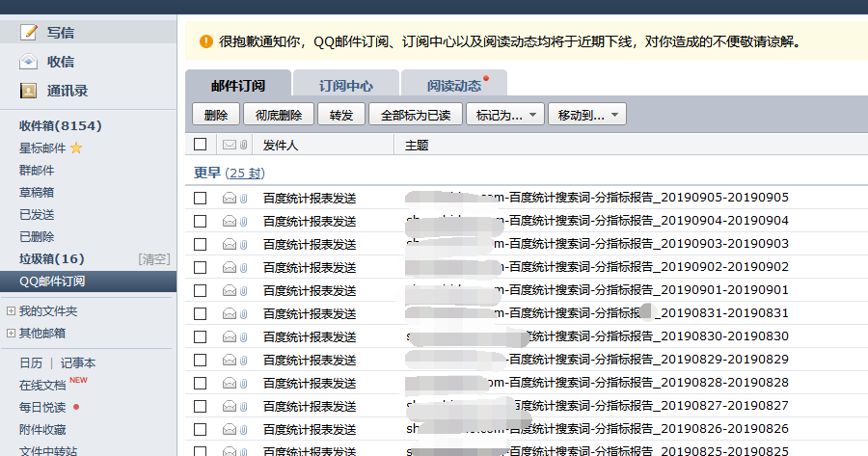
Task: Open the 通讯录 contacts icon
Action: [x=28, y=91]
